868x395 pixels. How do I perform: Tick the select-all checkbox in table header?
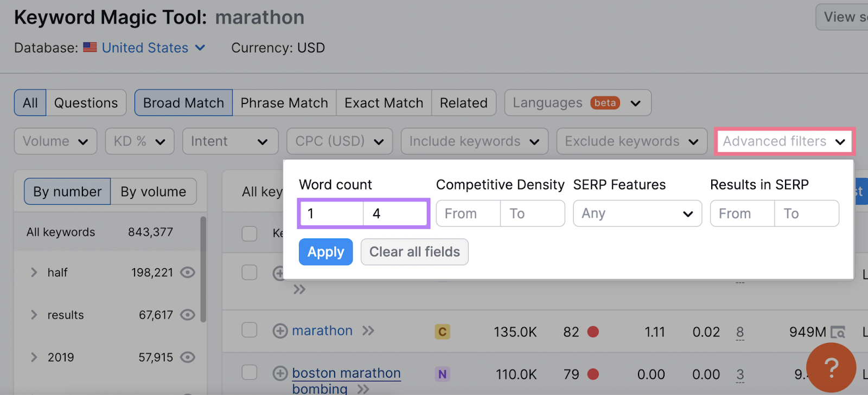click(250, 234)
